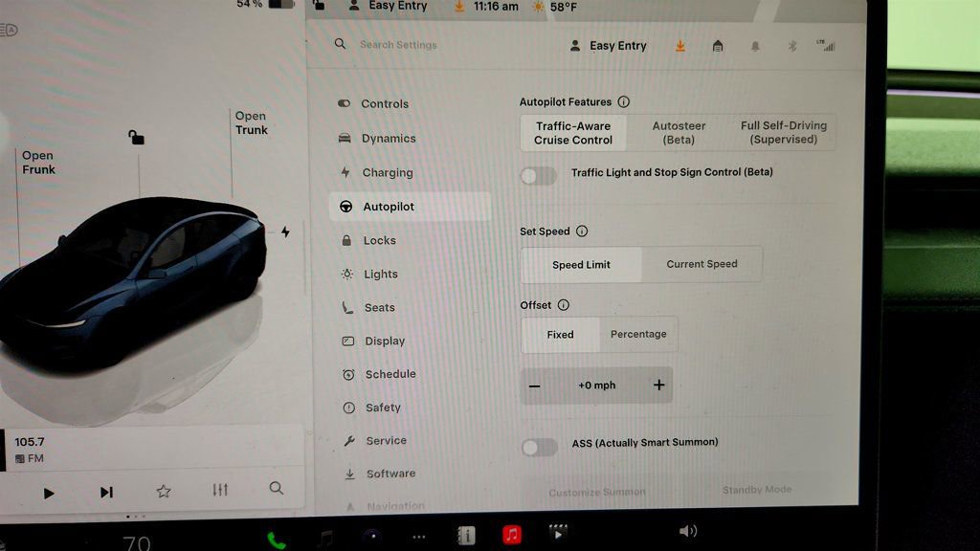
Task: Open the camera app in dock
Action: (x=372, y=536)
